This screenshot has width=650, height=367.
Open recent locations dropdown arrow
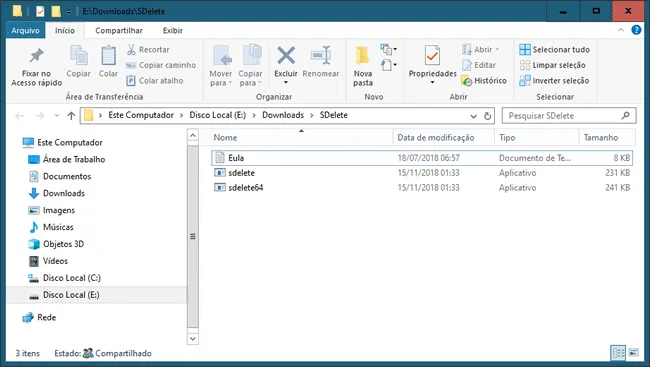[57, 116]
